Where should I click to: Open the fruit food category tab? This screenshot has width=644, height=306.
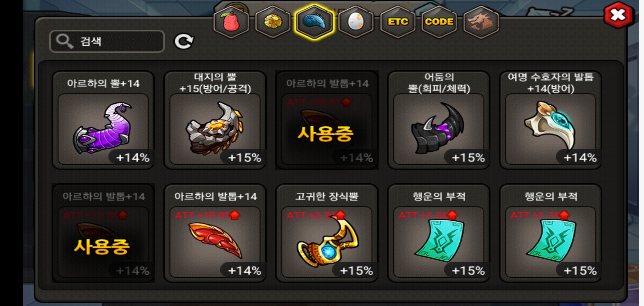click(231, 22)
